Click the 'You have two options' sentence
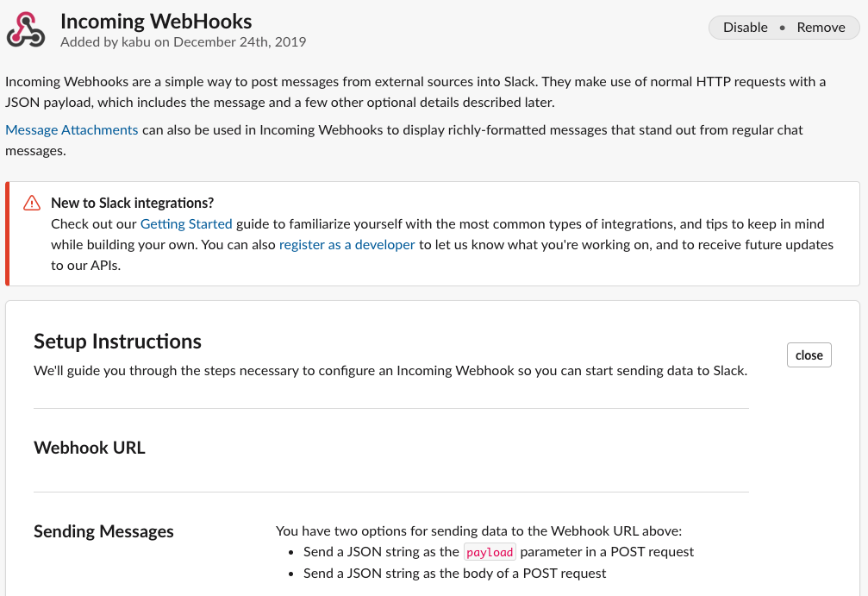 point(478,531)
